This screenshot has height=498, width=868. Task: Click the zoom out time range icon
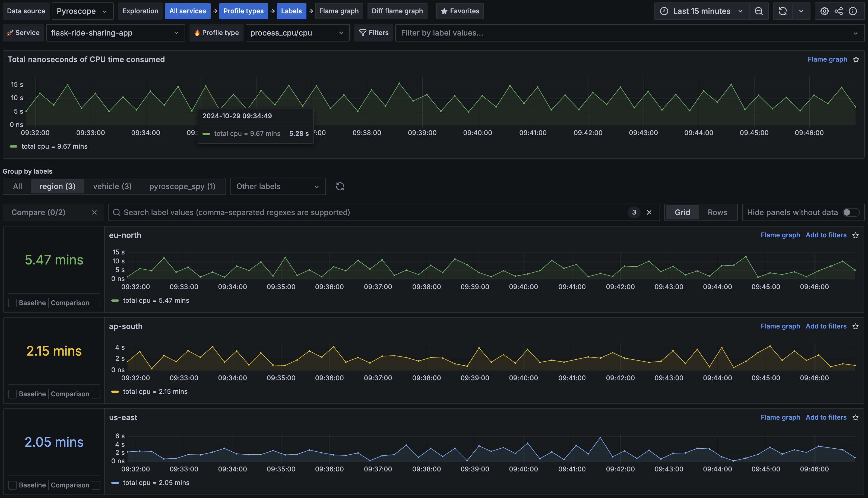758,11
